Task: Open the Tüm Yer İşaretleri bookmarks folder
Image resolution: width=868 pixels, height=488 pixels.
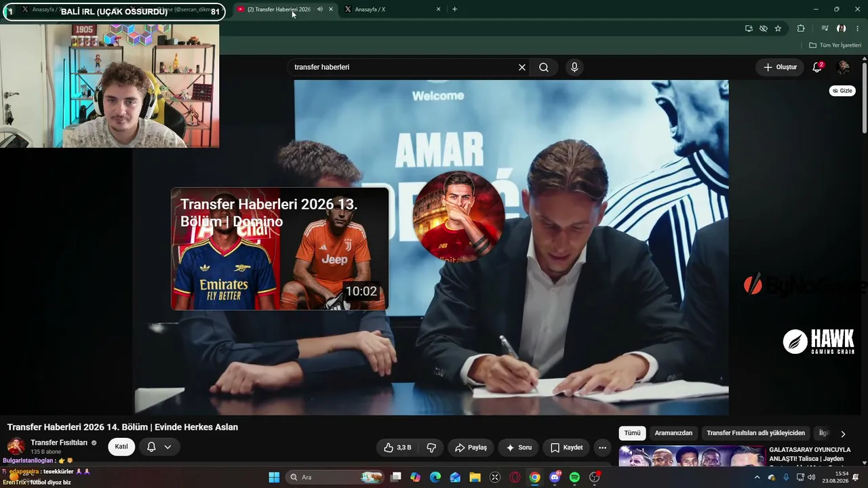Action: 835,45
